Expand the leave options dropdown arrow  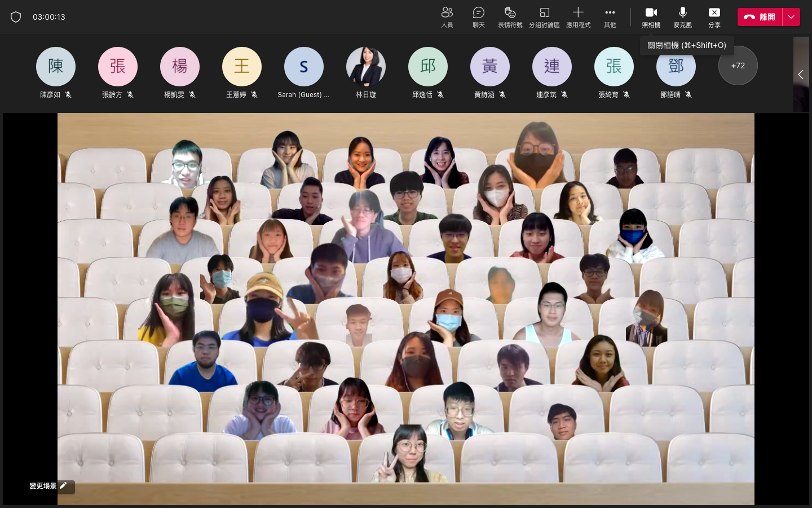pyautogui.click(x=792, y=17)
